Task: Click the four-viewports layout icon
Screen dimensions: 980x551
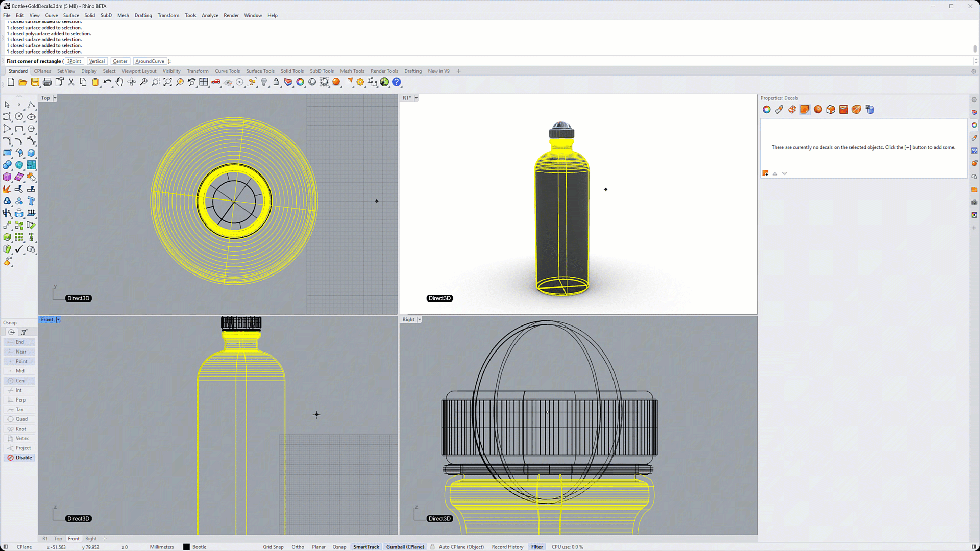Action: [x=204, y=82]
